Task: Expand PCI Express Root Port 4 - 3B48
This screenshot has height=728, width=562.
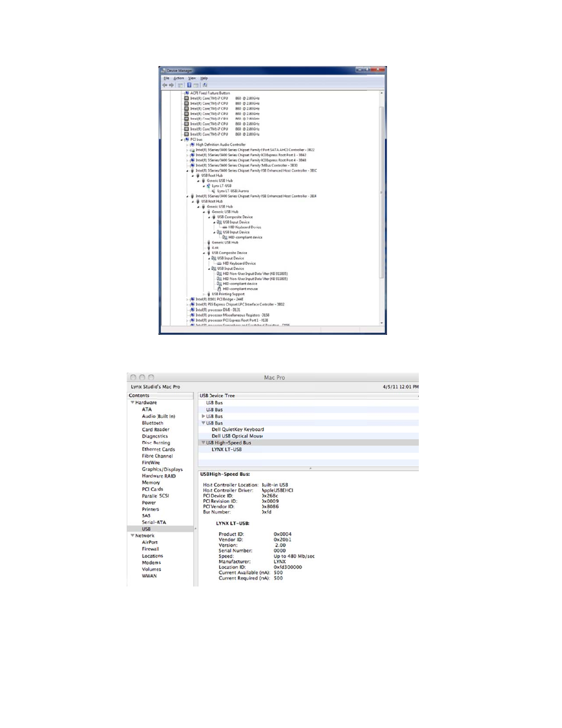Action: (x=187, y=160)
